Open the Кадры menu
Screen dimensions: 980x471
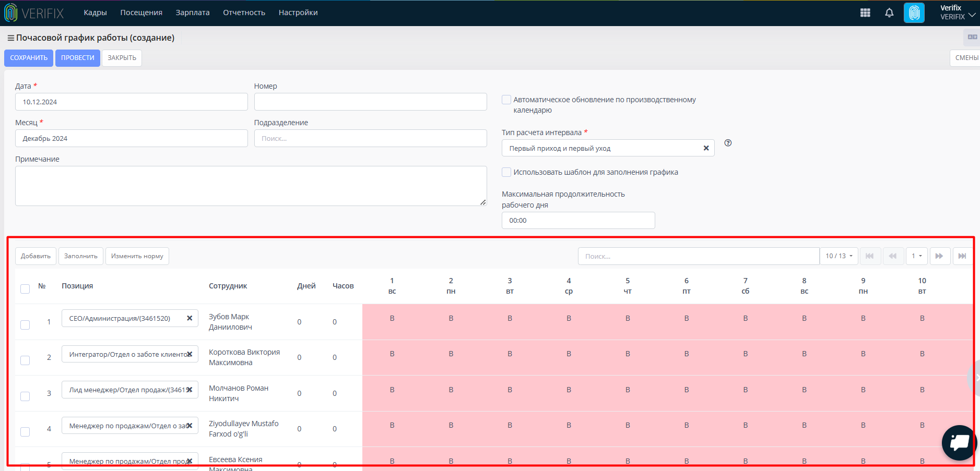pos(95,13)
